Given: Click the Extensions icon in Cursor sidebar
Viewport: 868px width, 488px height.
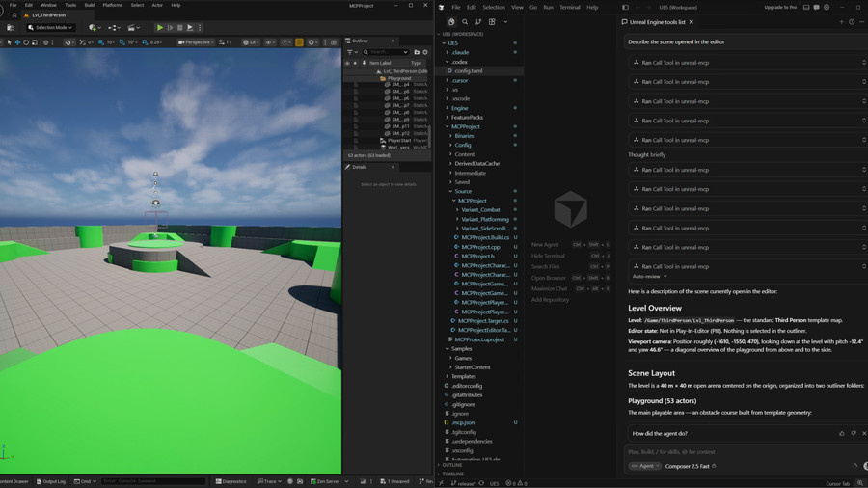Looking at the screenshot, I should click(x=492, y=22).
